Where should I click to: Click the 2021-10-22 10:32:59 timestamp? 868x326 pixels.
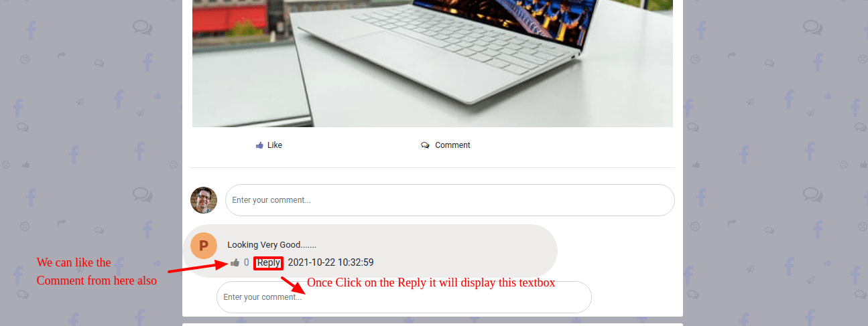[330, 262]
